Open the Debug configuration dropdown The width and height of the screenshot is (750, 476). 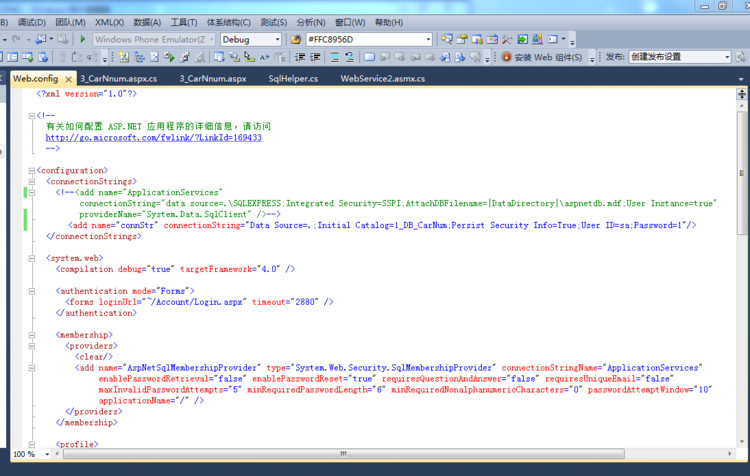point(251,39)
